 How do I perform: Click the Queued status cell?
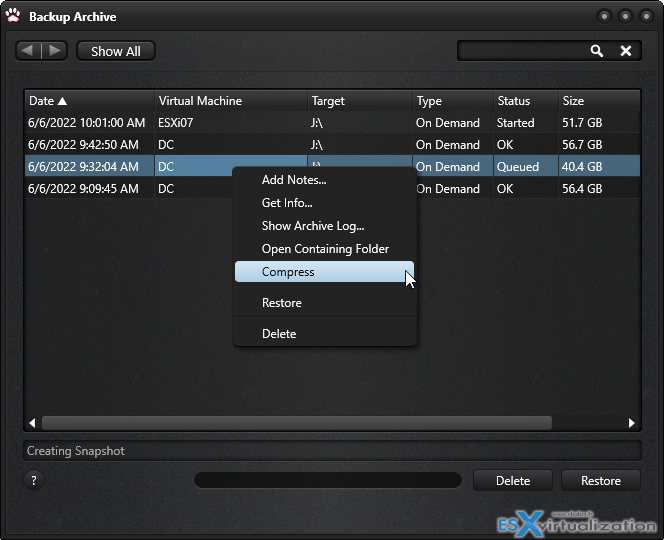tap(526, 166)
